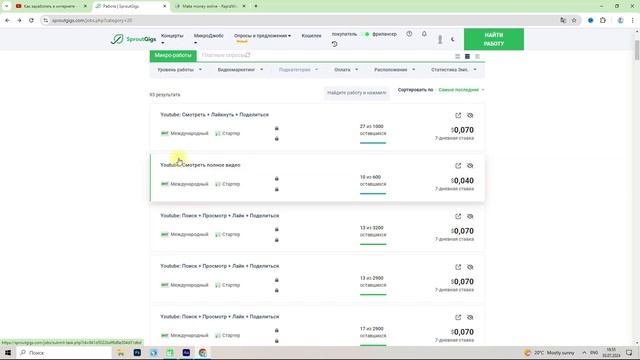This screenshot has width=640, height=360.
Task: Select the 'Микро-работы' tab
Action: pos(173,56)
